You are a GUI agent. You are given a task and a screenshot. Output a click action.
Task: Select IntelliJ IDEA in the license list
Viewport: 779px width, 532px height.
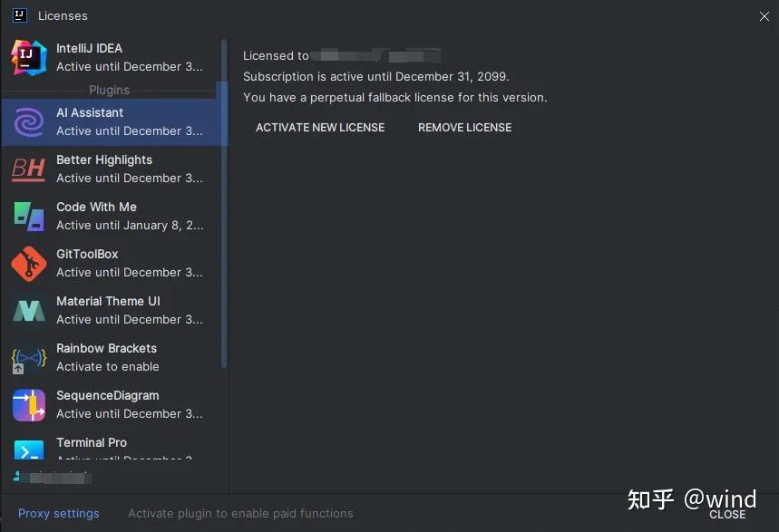129,57
